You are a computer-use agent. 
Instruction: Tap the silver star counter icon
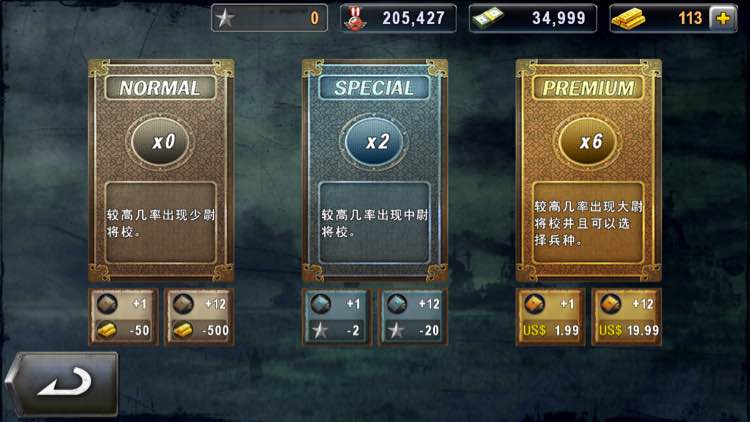point(225,19)
